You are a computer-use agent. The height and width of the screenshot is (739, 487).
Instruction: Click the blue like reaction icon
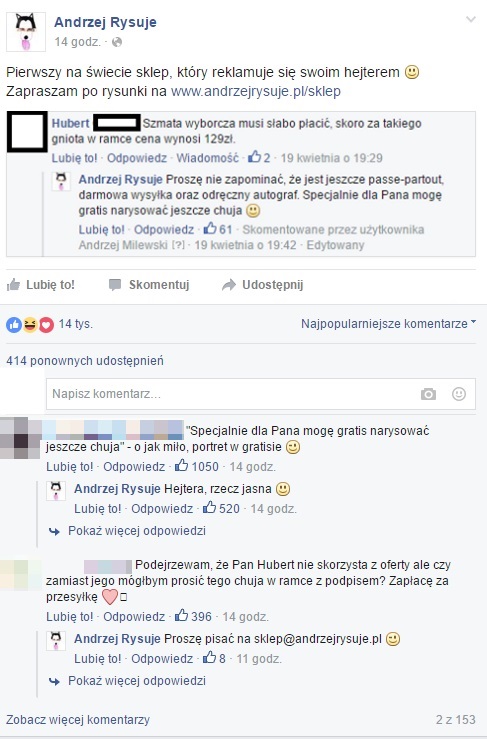[x=14, y=324]
